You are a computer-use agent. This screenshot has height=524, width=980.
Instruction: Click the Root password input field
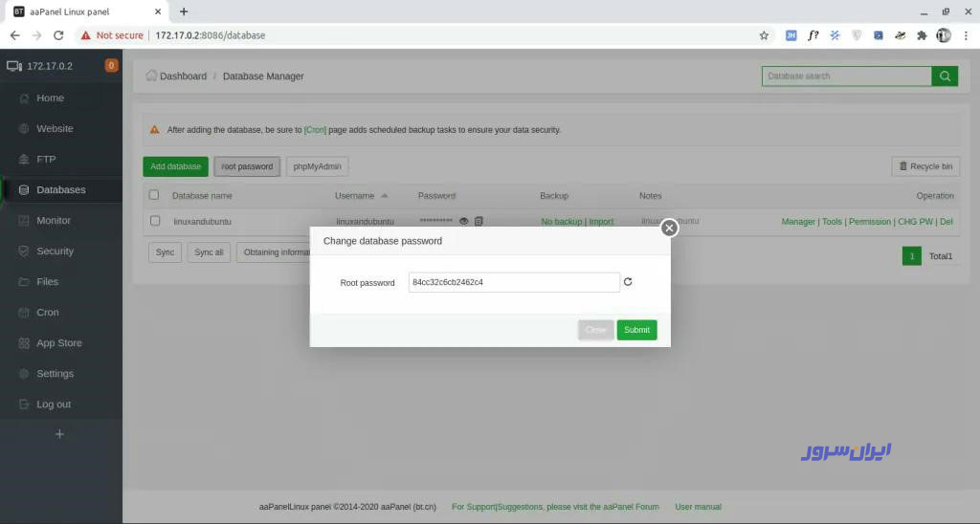point(514,282)
